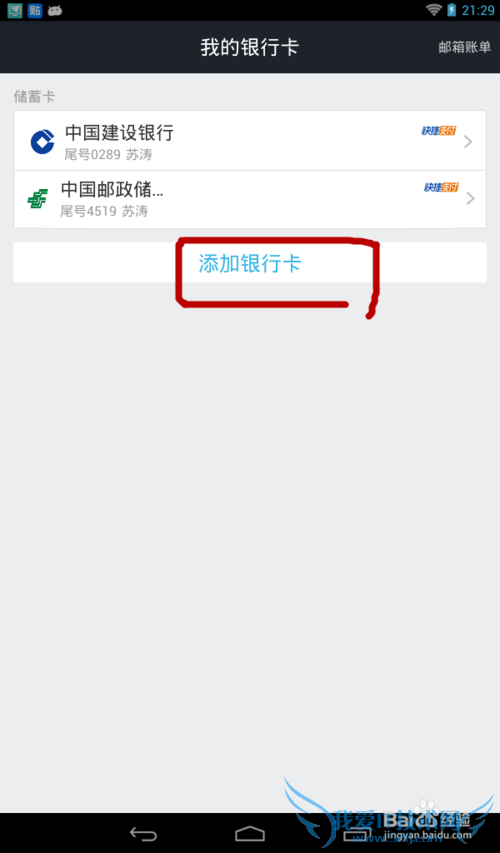Tap the Android back navigation icon
Screen dimensions: 500x853
143,833
